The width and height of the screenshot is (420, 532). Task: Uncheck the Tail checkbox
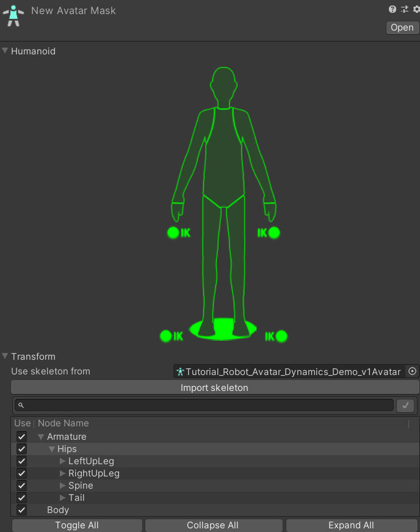pyautogui.click(x=21, y=498)
